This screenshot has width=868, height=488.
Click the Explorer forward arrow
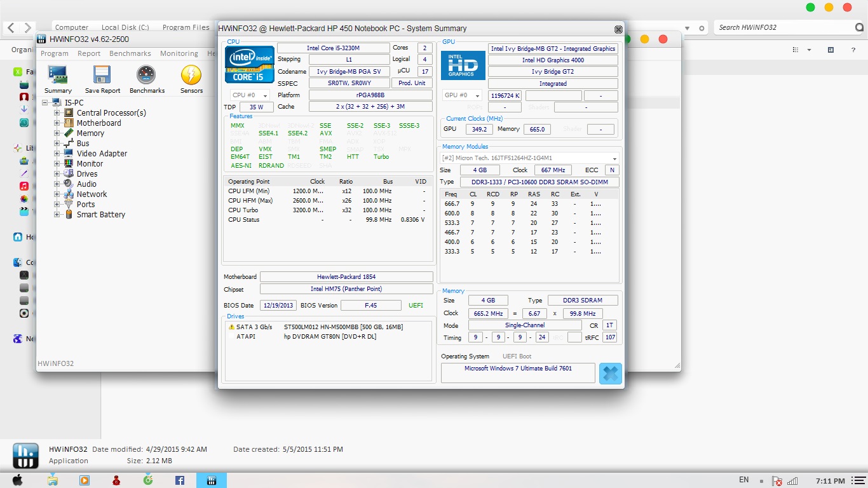(28, 27)
